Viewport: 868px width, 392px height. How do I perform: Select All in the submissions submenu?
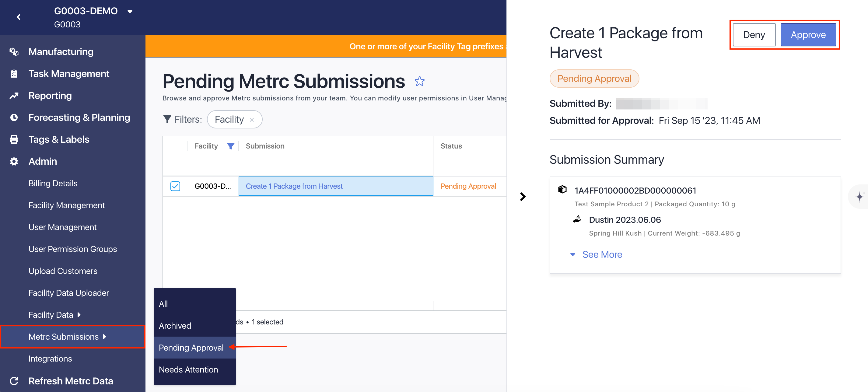[x=195, y=304]
